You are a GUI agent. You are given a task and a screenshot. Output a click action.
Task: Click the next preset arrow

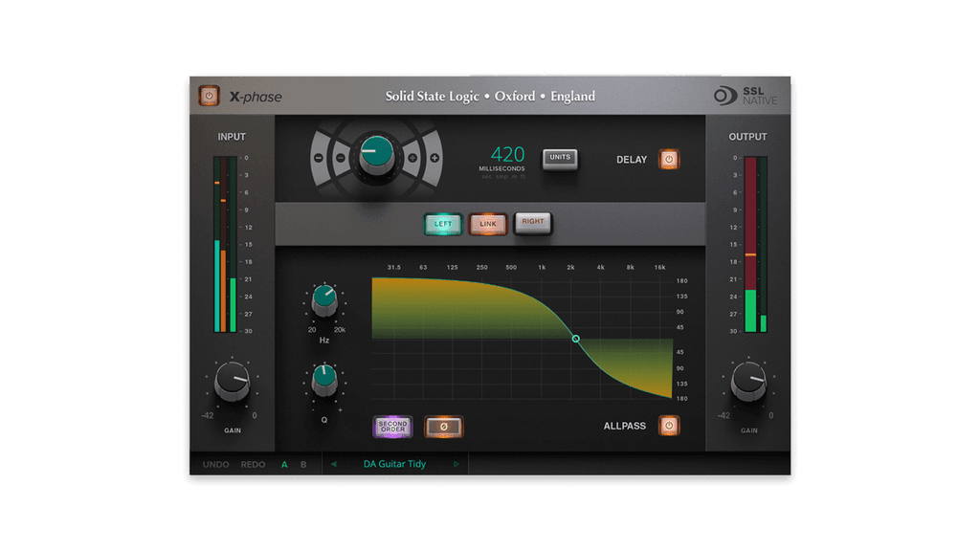click(x=458, y=464)
